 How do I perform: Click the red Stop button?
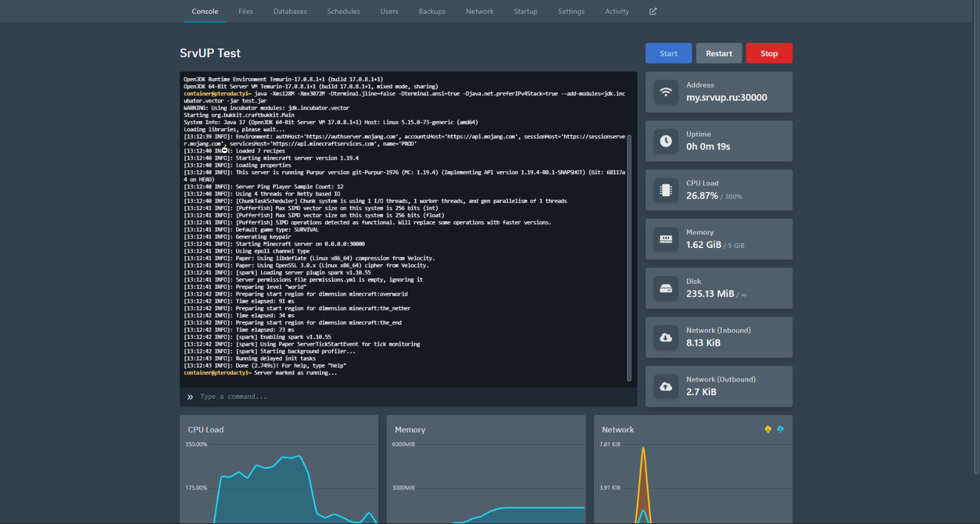point(769,53)
